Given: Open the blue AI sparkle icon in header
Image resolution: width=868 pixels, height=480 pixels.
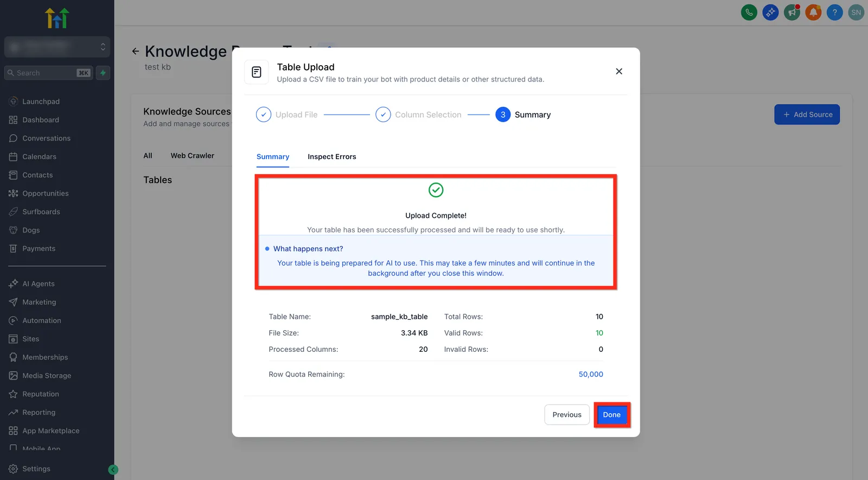Looking at the screenshot, I should coord(770,12).
